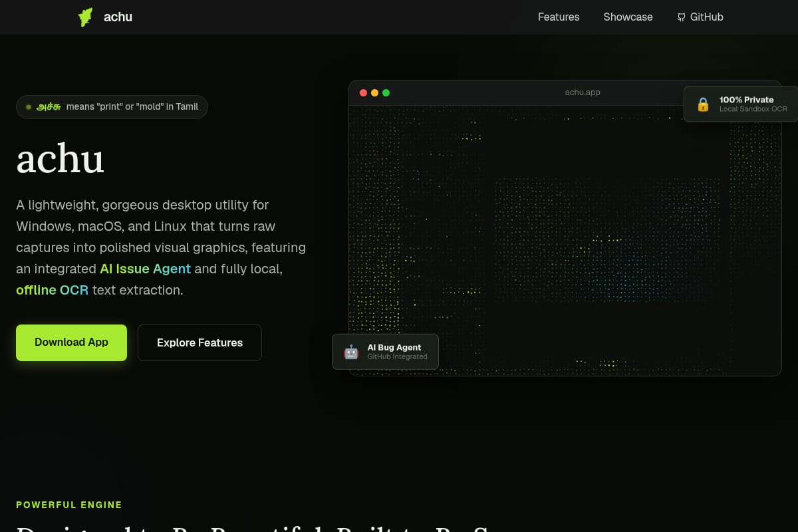Click the lock icon on 100% Private card

click(703, 104)
